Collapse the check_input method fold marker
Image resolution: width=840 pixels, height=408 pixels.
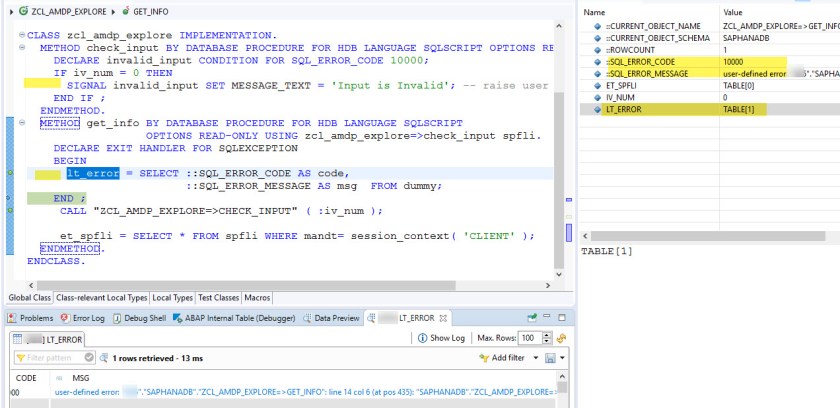[21, 48]
